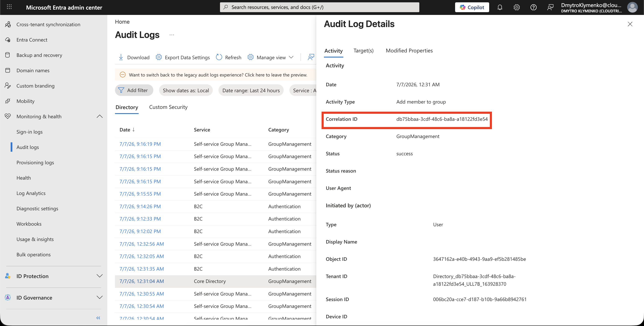This screenshot has height=326, width=644.
Task: Select the Activity tab in details
Action: point(333,51)
